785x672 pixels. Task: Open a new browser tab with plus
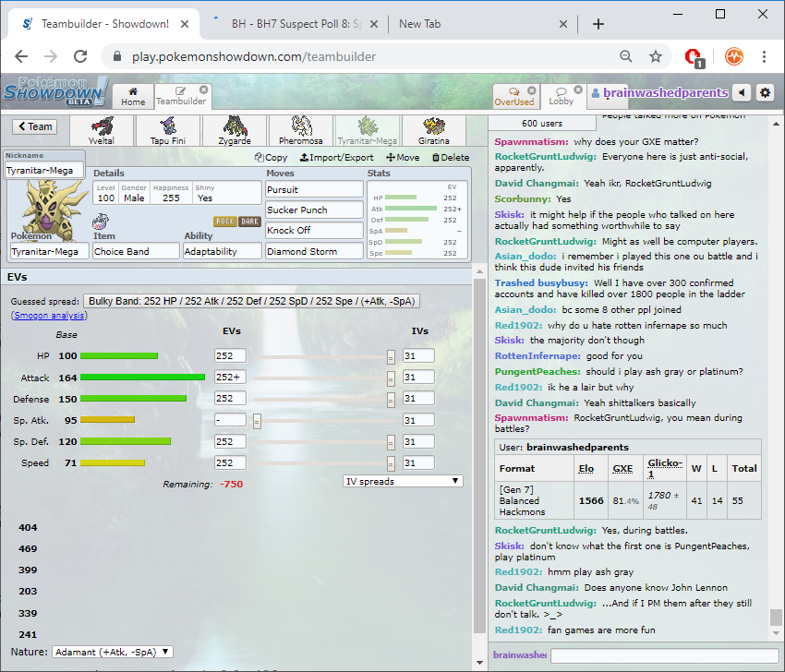[x=598, y=24]
